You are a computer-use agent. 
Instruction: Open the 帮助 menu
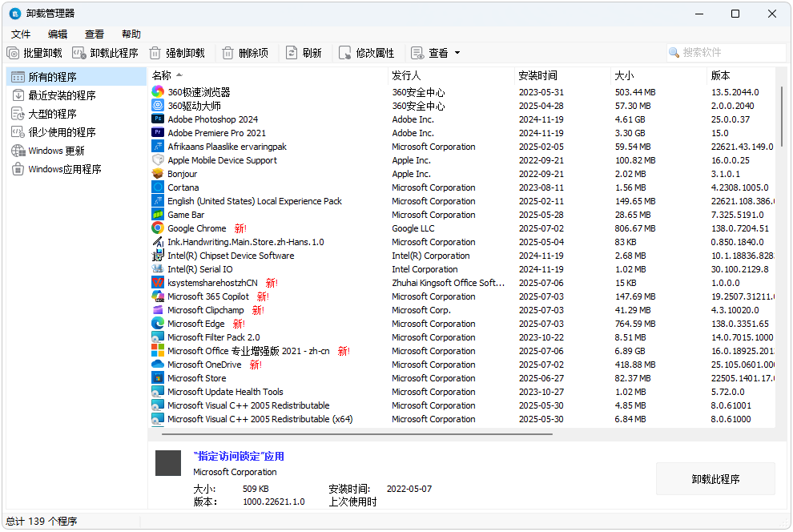(x=131, y=34)
